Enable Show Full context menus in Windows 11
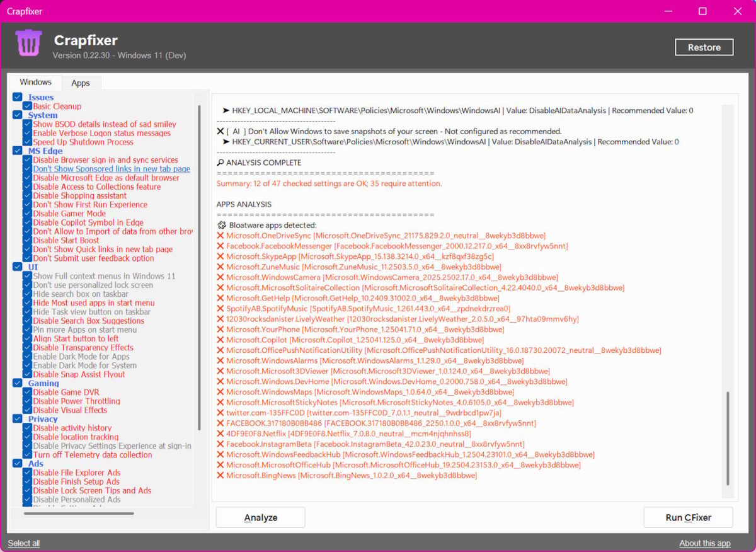Screen dimensions: 756x552 (x=26, y=275)
